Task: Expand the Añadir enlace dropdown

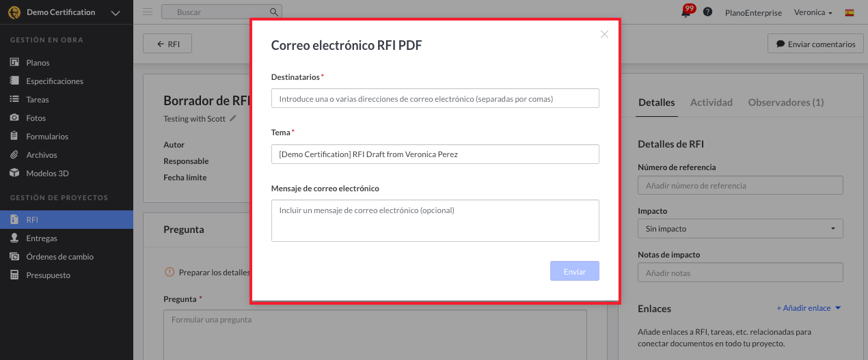Action: point(809,308)
